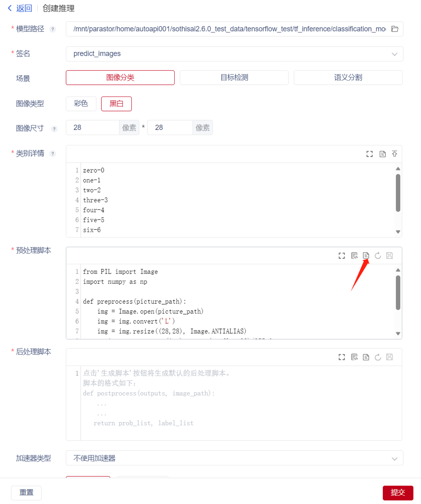Click upload icon in 类别详情 toolbar
421x504 pixels.
click(x=394, y=154)
